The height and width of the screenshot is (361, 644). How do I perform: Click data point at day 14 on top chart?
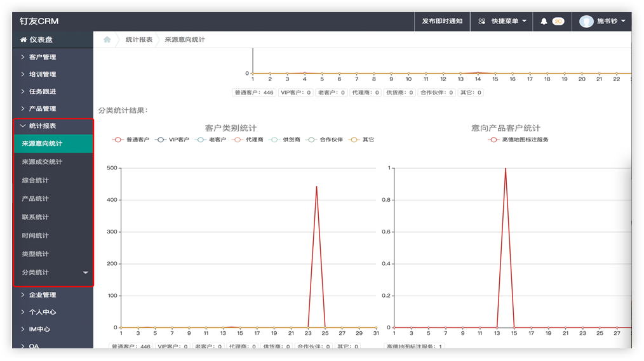tap(478, 73)
